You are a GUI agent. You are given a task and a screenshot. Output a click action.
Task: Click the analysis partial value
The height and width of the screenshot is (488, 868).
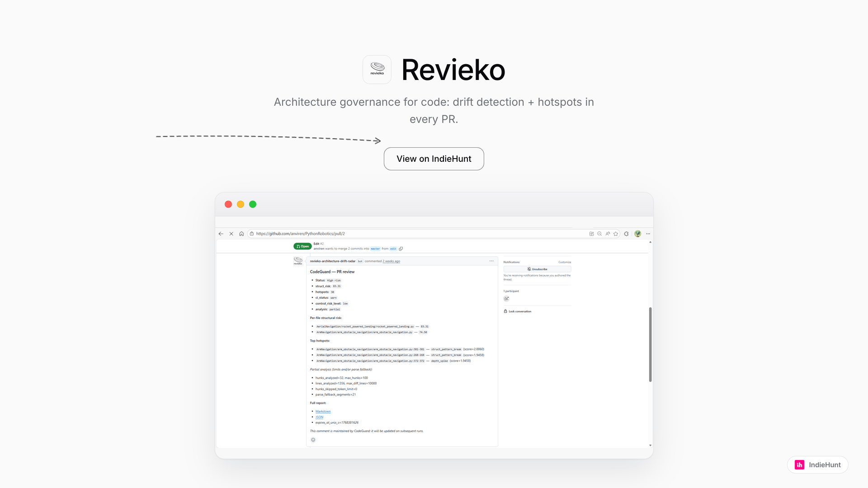(x=335, y=310)
